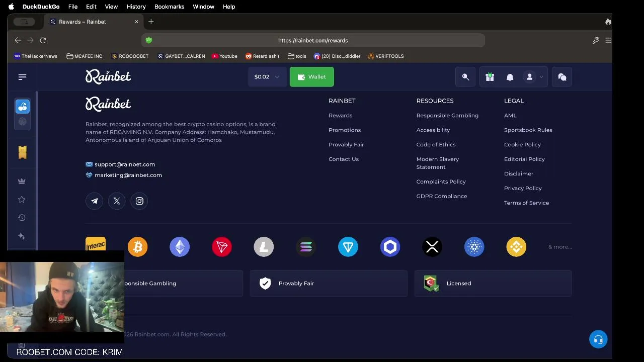This screenshot has width=644, height=362.
Task: Open the recent history sidebar icon
Action: 22,218
